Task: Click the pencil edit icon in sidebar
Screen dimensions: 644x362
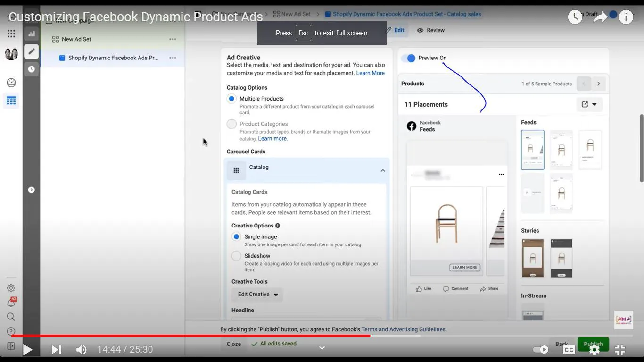Action: pos(32,51)
